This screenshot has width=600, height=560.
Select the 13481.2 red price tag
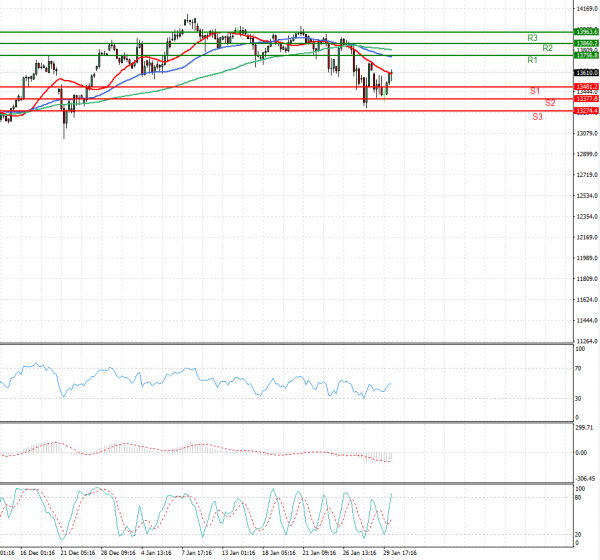tap(587, 87)
